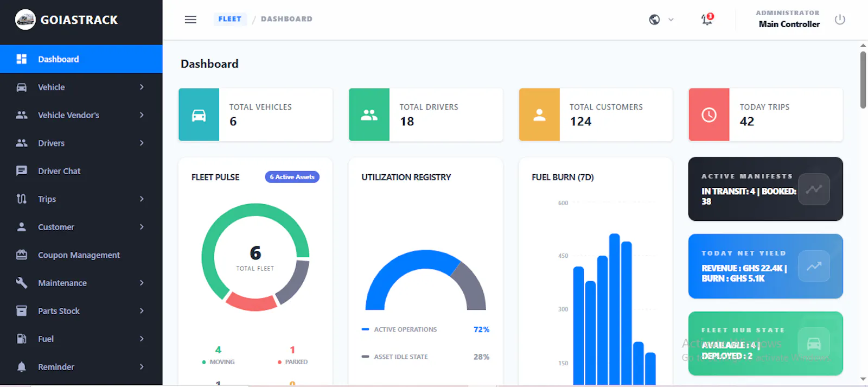This screenshot has width=868, height=387.
Task: Click the Driver Chat message icon
Action: [22, 171]
